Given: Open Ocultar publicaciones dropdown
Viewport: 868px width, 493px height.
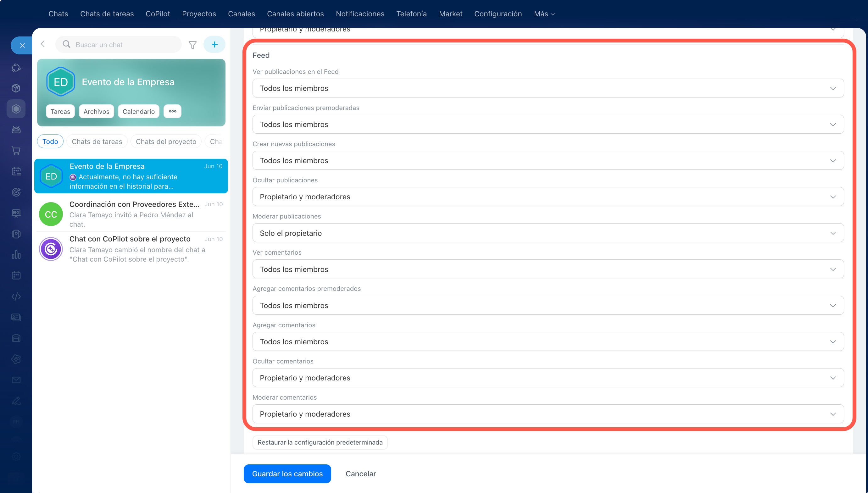Looking at the screenshot, I should click(548, 197).
